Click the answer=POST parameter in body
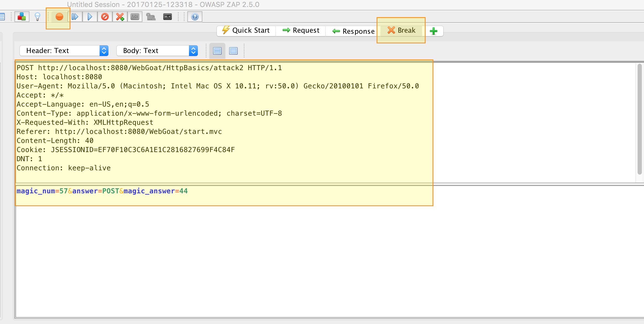644x324 pixels. pos(96,191)
